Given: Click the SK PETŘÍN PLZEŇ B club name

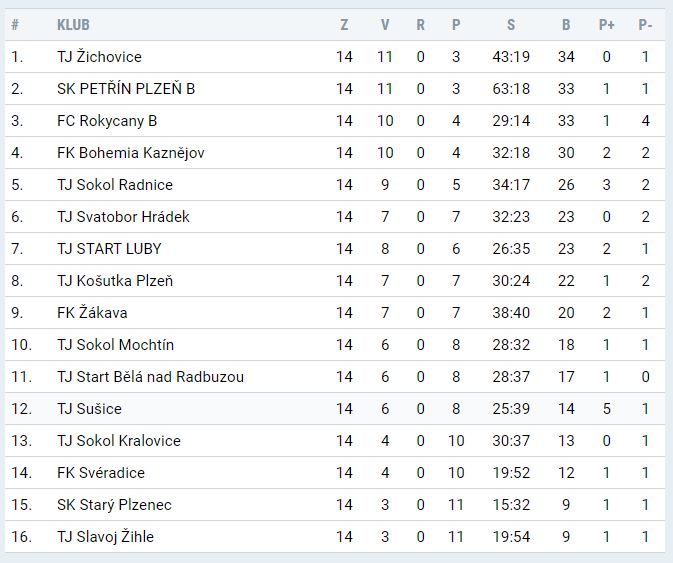Looking at the screenshot, I should coord(126,89).
